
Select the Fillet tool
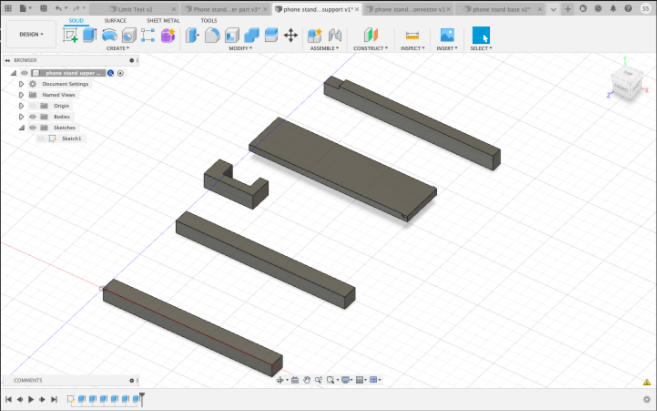[212, 35]
